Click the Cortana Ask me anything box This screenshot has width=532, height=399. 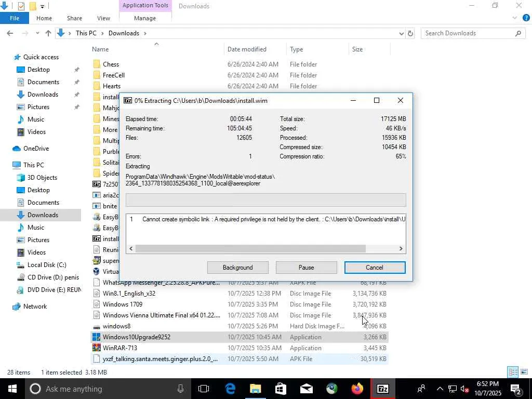(107, 389)
